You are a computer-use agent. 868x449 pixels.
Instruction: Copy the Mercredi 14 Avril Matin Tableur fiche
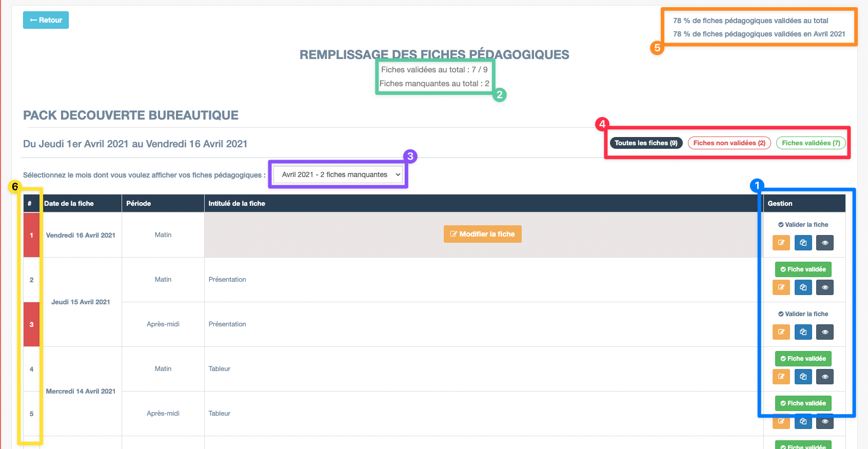[803, 377]
